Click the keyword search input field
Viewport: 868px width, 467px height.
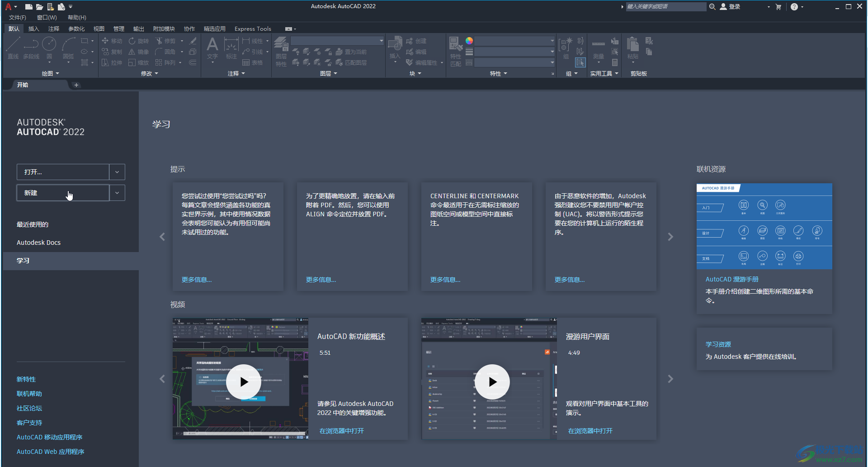[x=665, y=7]
